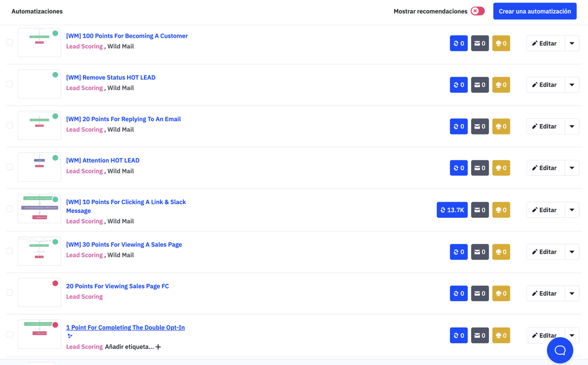This screenshot has width=588, height=365.
Task: Click Editar for 30 Points Viewing A Sales Page
Action: pyautogui.click(x=546, y=252)
